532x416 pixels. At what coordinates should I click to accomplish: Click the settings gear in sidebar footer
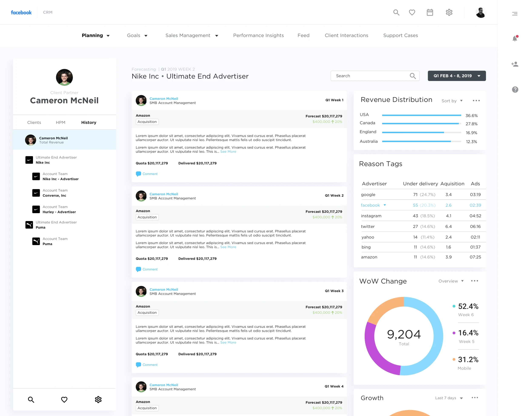click(98, 399)
